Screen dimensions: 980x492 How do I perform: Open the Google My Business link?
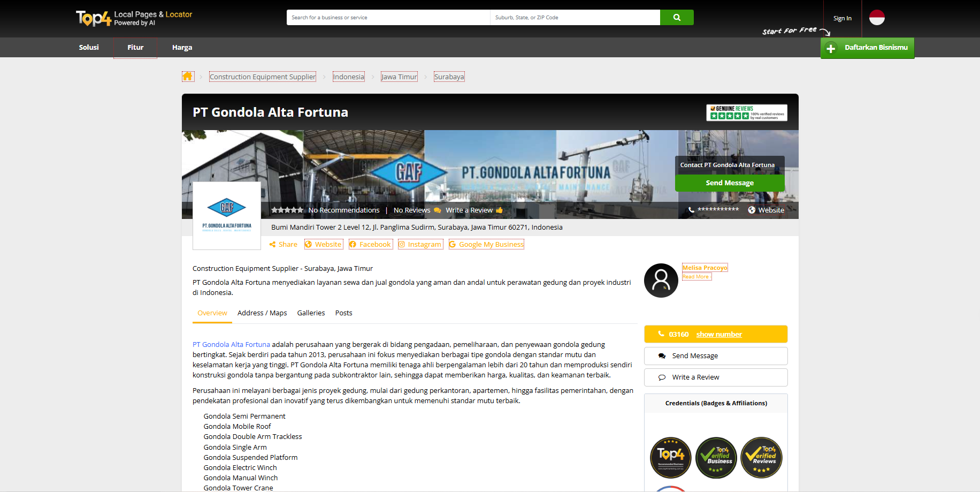486,244
